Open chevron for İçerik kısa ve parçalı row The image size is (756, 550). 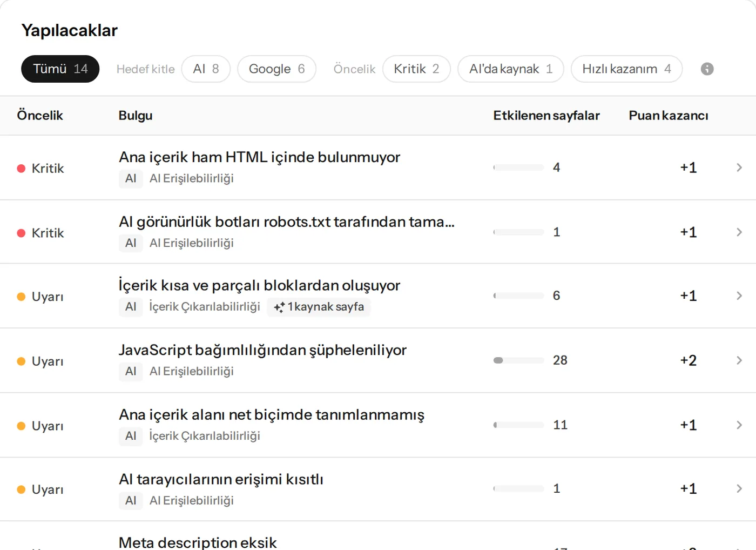[x=739, y=296]
